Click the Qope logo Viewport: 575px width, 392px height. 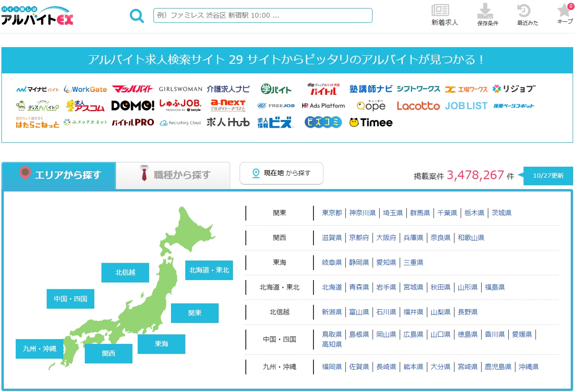371,106
